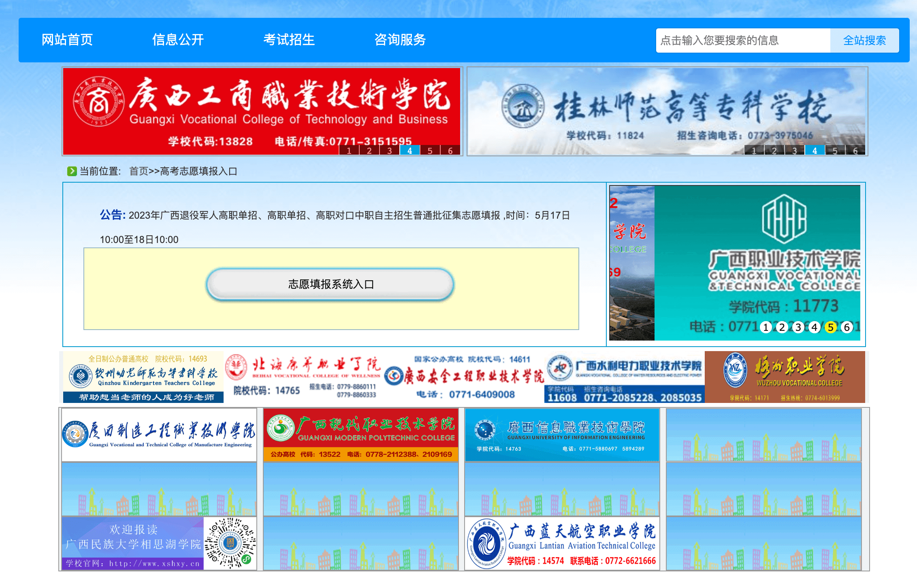Click the 梧州职业学院 WZ emblem
Screen dimensions: 917x588
[x=736, y=370]
